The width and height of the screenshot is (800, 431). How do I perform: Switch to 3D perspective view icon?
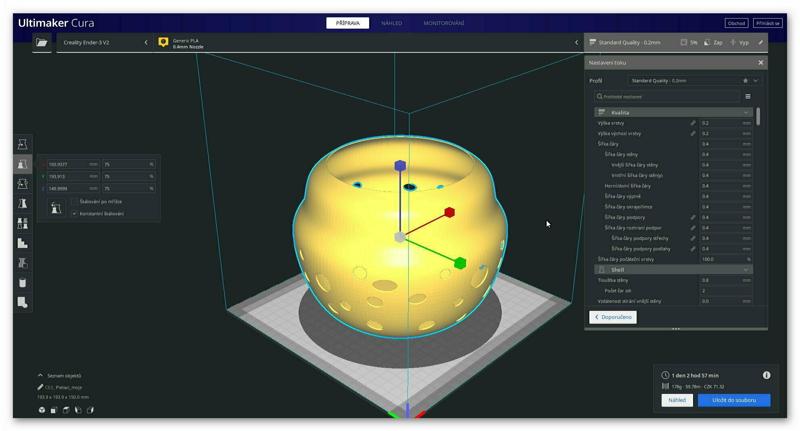coord(41,410)
